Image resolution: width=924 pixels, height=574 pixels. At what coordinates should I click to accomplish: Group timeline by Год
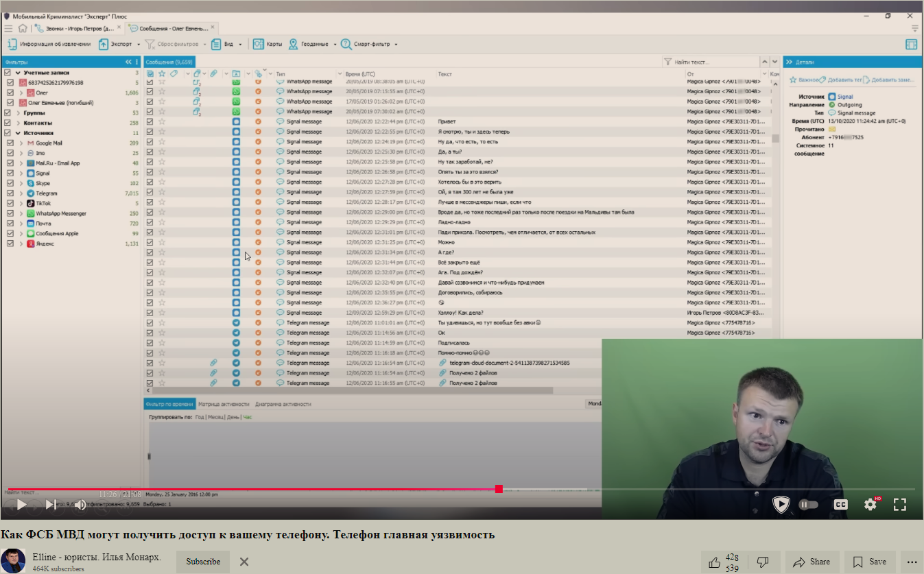point(200,416)
